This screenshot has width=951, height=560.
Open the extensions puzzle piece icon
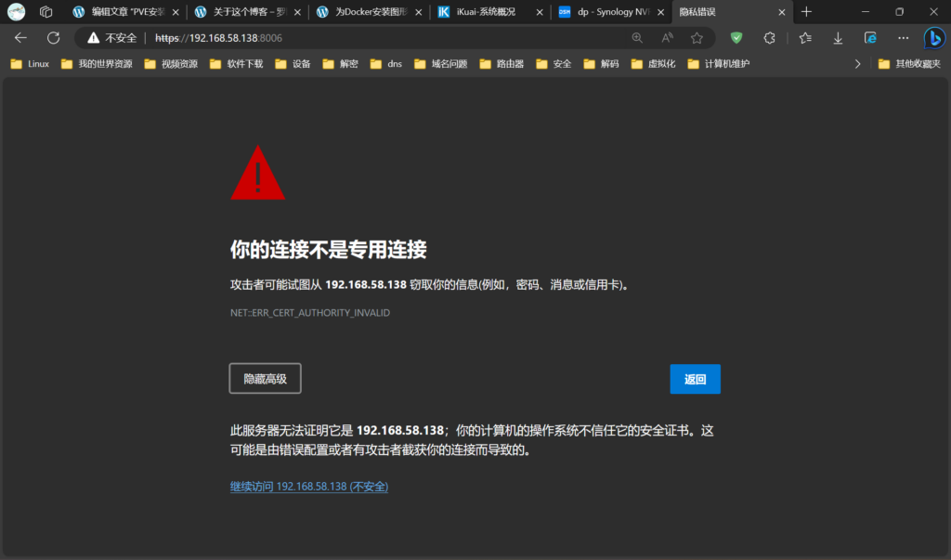coord(769,38)
